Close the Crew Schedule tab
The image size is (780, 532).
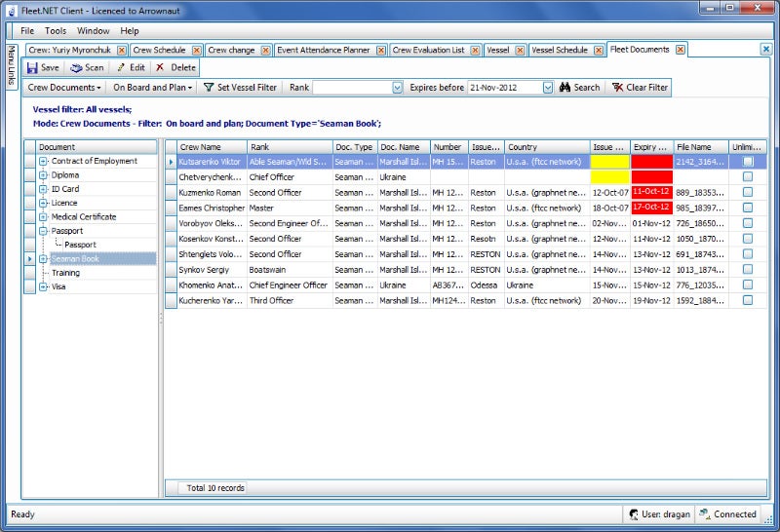point(196,50)
